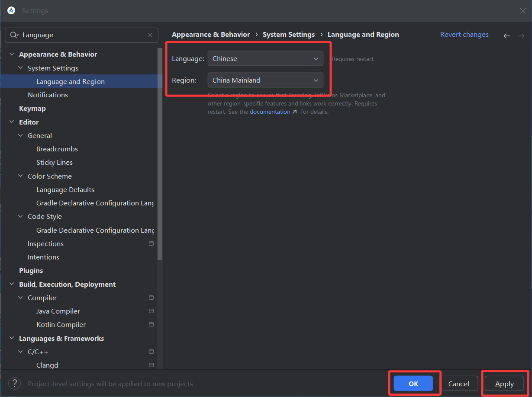The image size is (532, 397).
Task: Select Plugins in the settings tree
Action: coord(31,270)
